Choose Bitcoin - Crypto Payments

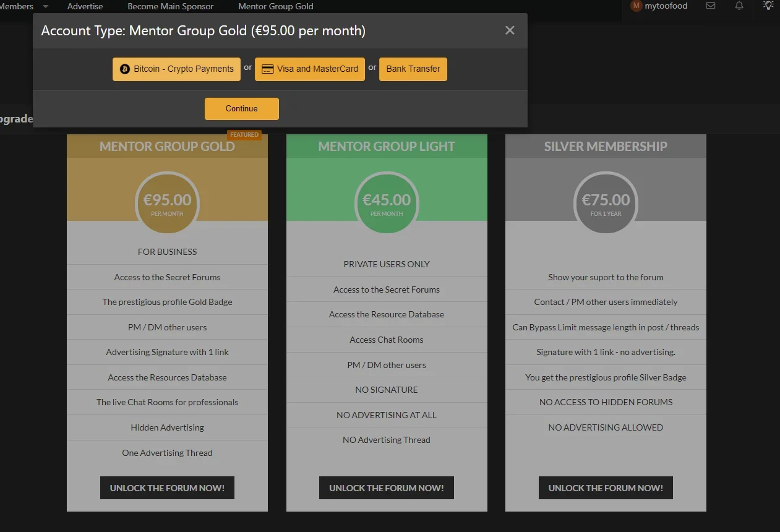pos(177,69)
